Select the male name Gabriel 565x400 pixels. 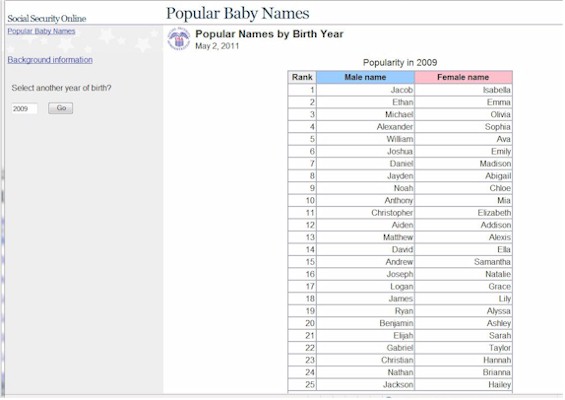pos(400,347)
